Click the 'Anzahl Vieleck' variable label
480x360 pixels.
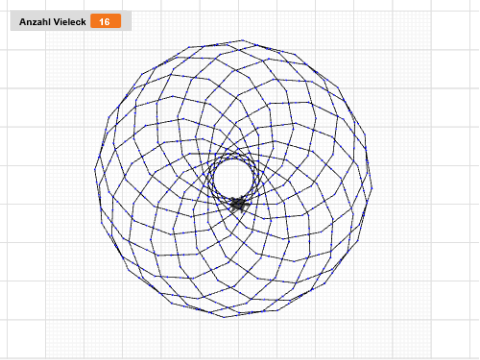point(53,22)
